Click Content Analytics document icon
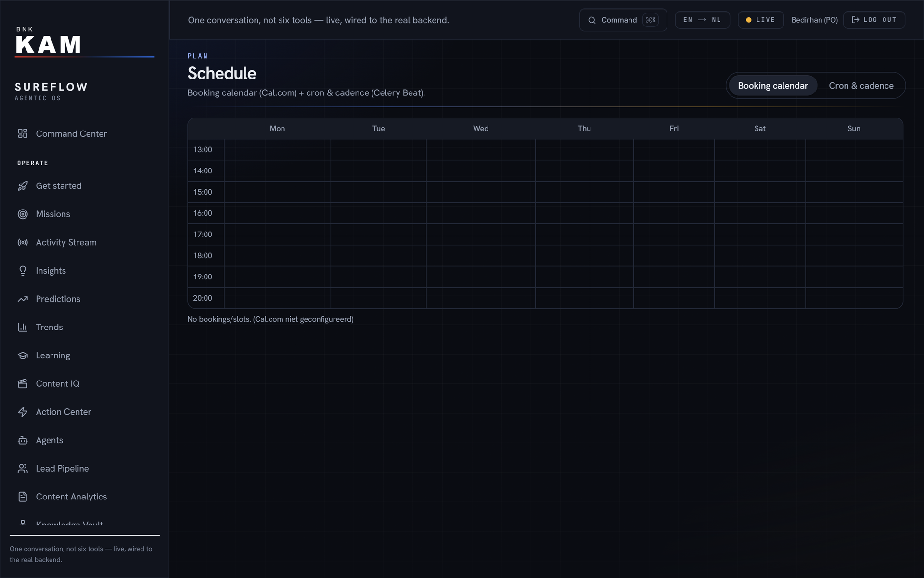This screenshot has width=924, height=578. [x=23, y=497]
